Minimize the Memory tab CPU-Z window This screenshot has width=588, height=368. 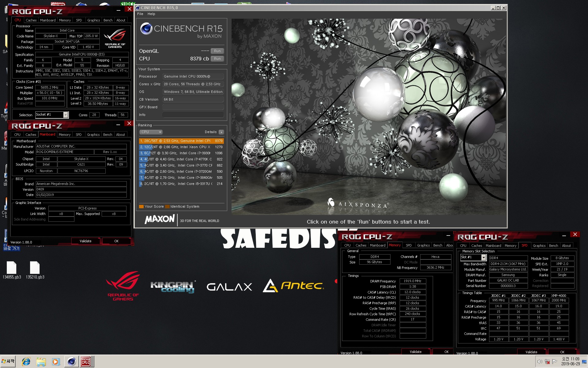click(x=448, y=236)
